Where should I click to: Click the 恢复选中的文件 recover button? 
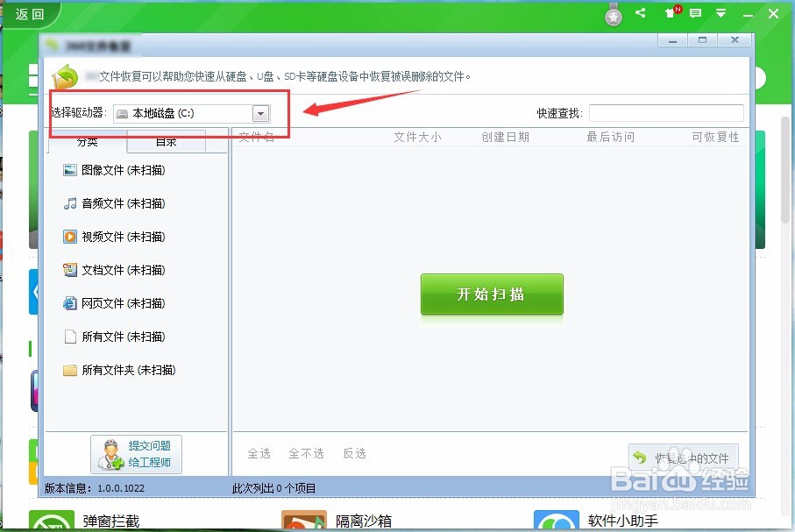pyautogui.click(x=685, y=457)
